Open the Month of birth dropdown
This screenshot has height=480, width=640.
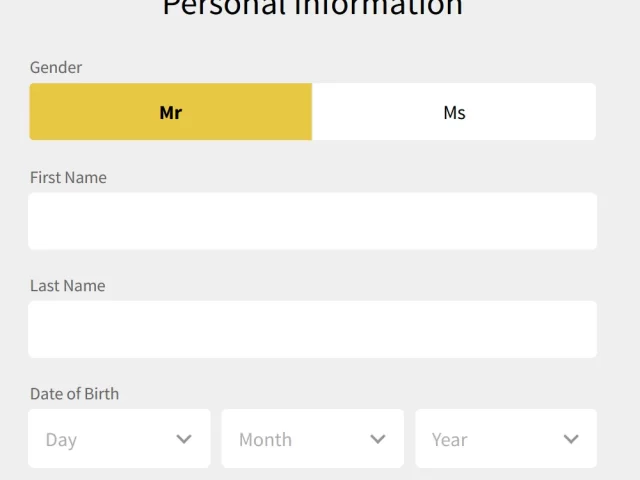313,439
